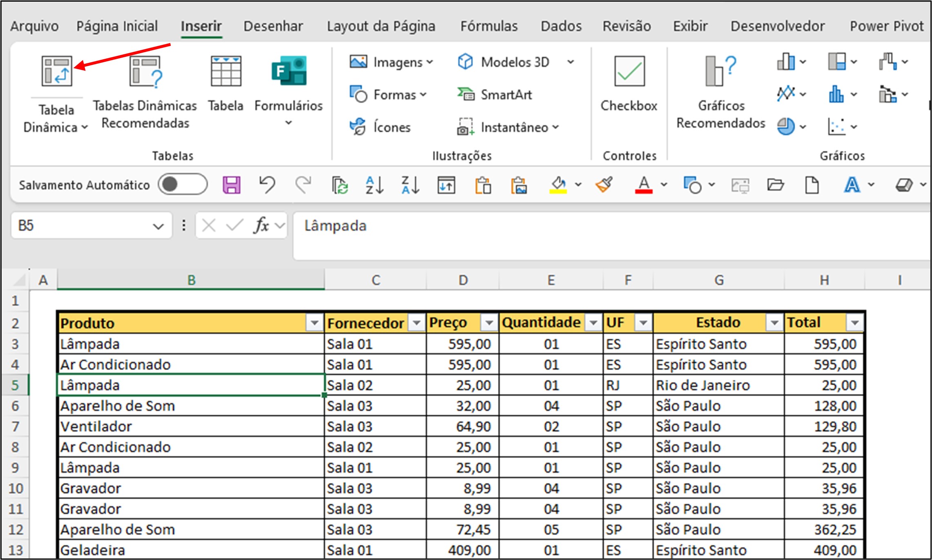Image resolution: width=932 pixels, height=560 pixels.
Task: Expand the Formas dropdown
Action: [x=423, y=95]
